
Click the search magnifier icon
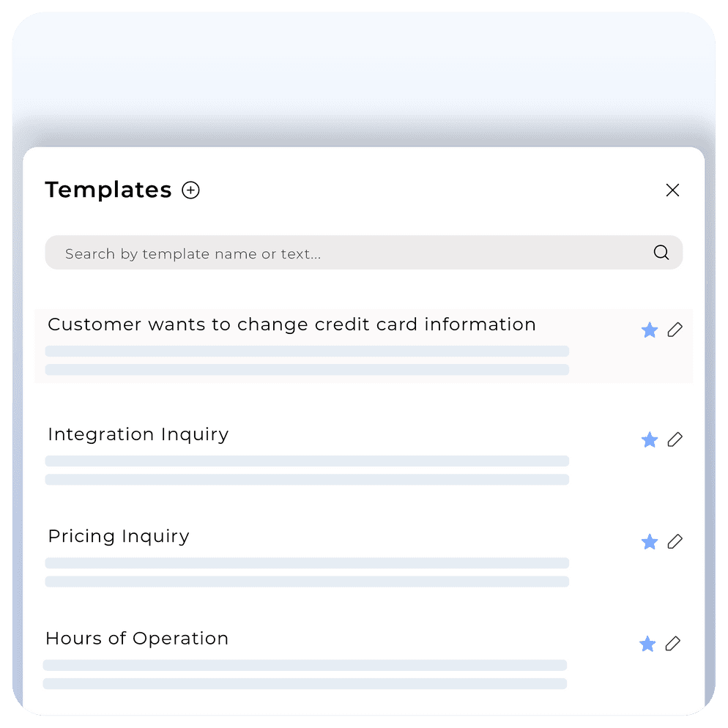point(661,253)
